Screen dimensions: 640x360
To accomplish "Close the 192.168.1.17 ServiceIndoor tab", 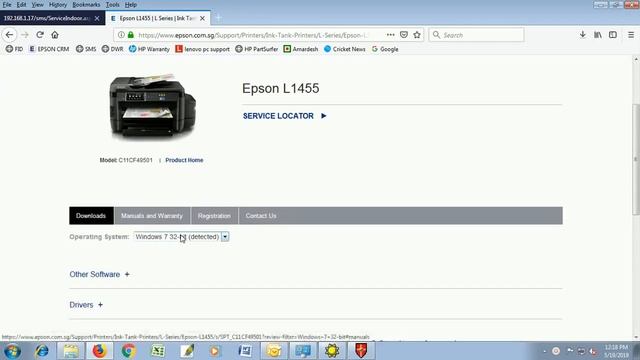I will (97, 18).
